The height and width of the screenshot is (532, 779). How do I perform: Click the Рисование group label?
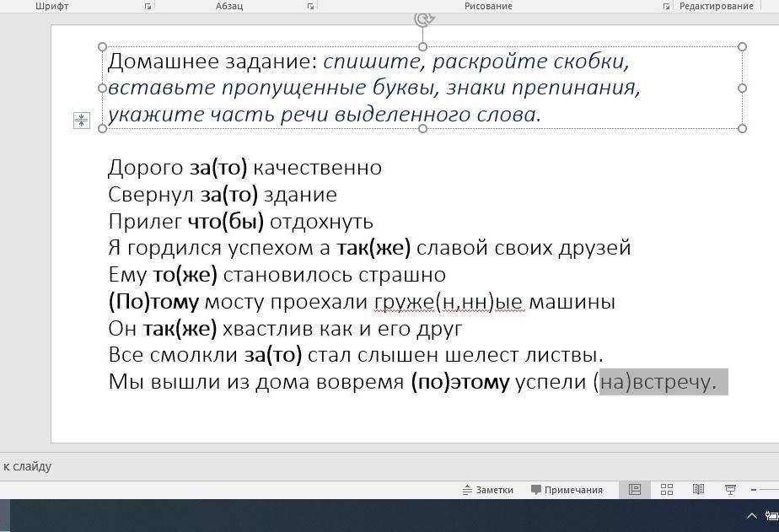tap(488, 6)
